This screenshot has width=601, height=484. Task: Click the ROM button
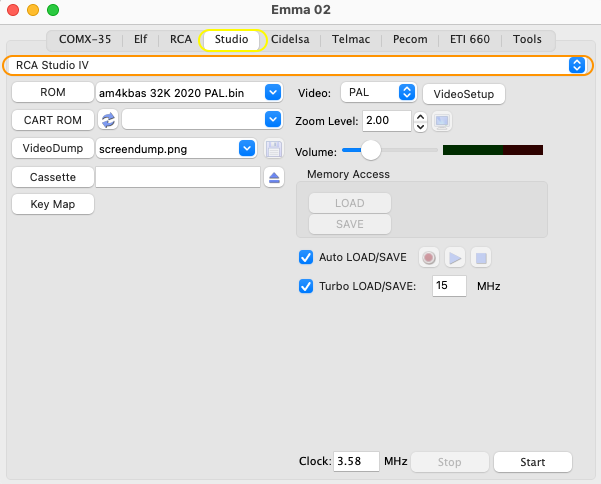pos(53,92)
